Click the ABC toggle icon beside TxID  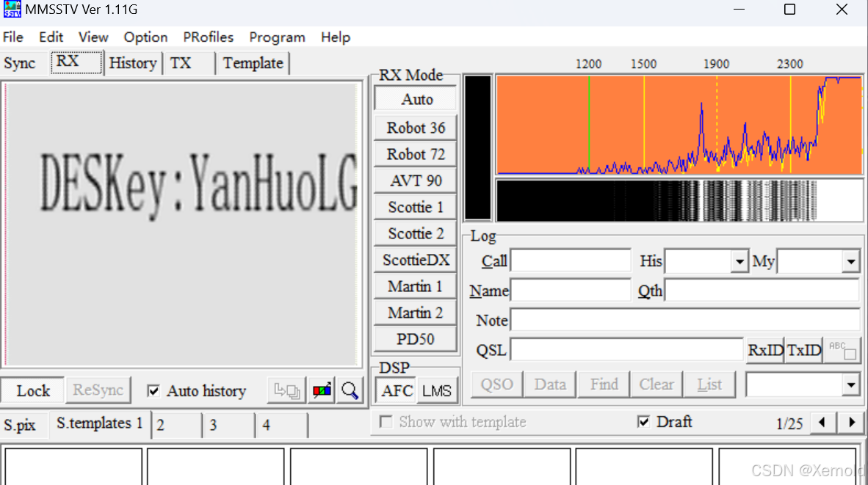point(842,350)
